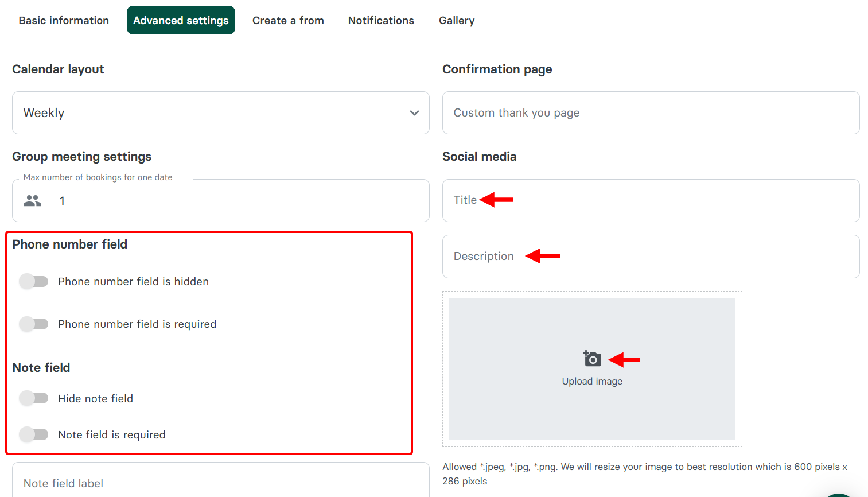Enable 'Phone number field is required' toggle
The image size is (868, 497).
pyautogui.click(x=34, y=324)
